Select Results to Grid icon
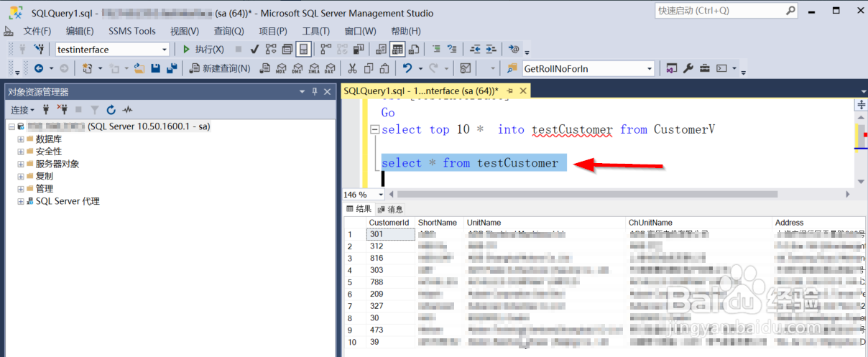The height and width of the screenshot is (357, 868). 397,50
